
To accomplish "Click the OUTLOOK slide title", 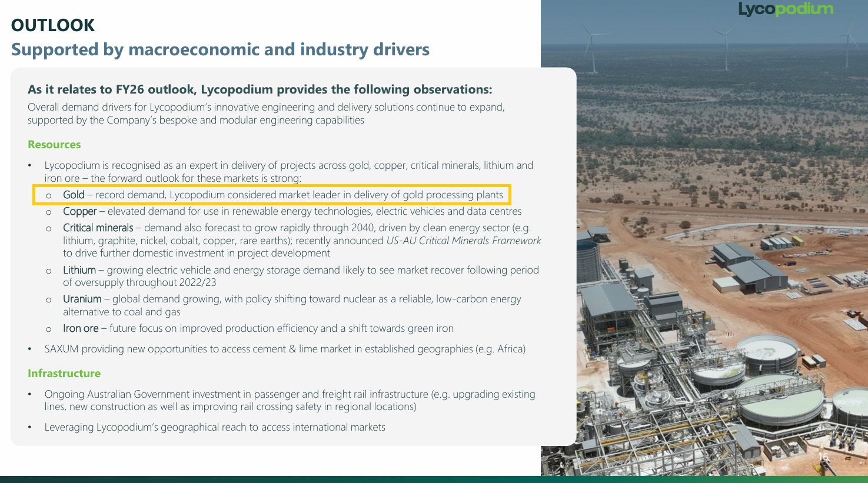I will (x=53, y=25).
